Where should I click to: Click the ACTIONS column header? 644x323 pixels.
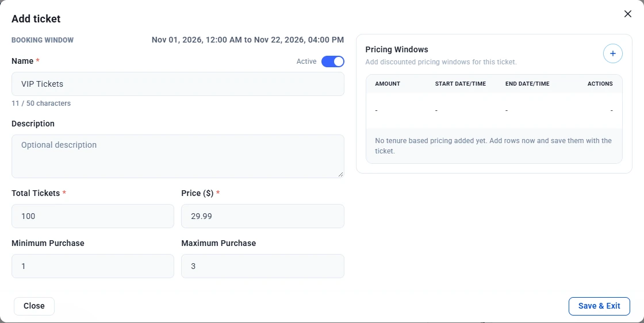click(600, 84)
